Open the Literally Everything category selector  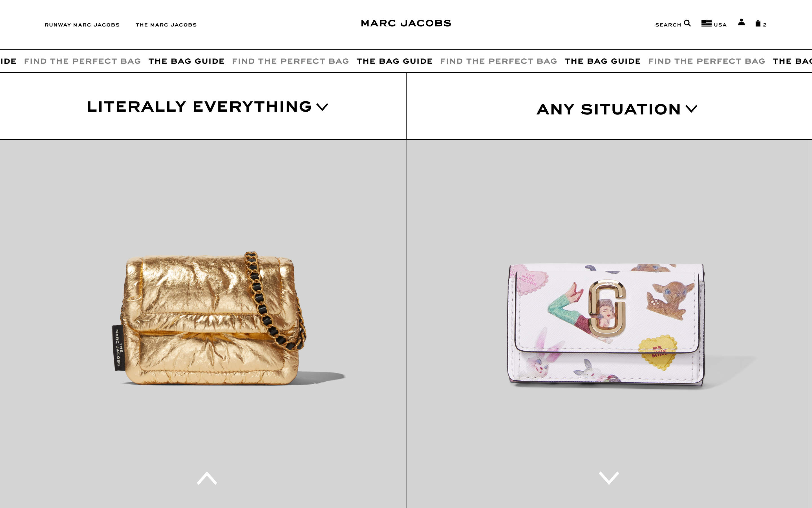[207, 107]
